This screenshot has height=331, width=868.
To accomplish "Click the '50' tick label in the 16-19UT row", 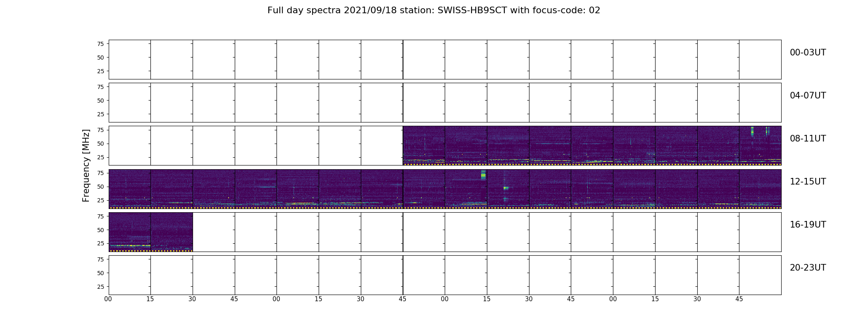I will 100,230.
